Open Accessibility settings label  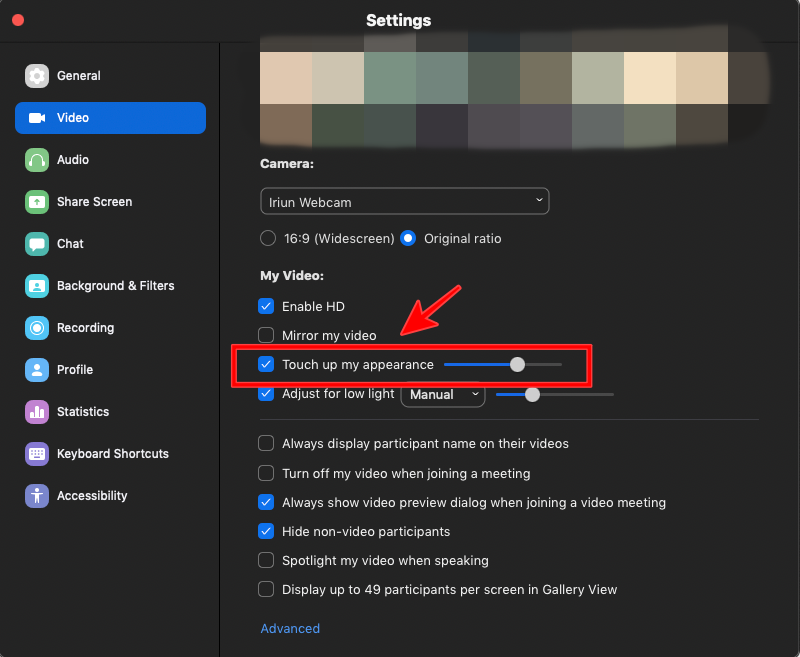click(x=92, y=496)
